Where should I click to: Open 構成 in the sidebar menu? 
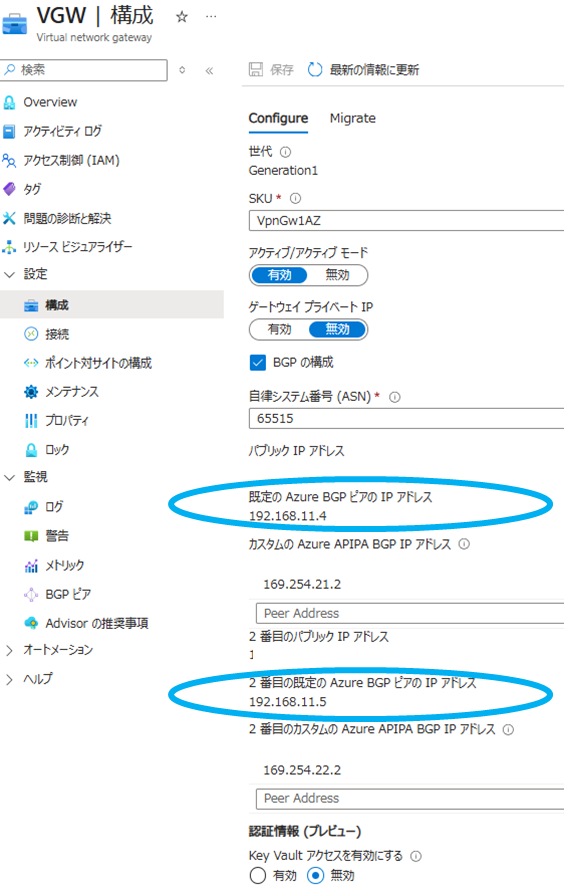pyautogui.click(x=112, y=305)
